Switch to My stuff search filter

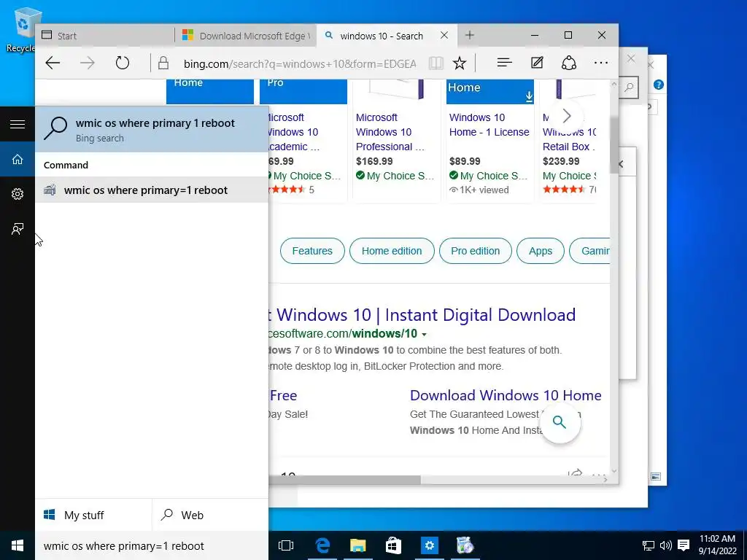click(93, 515)
